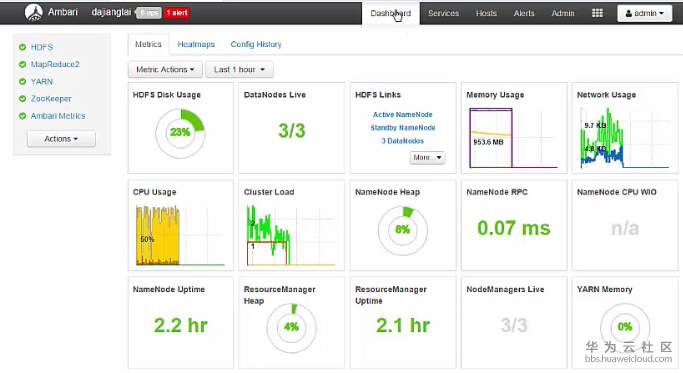Open the Config History tab
683x373 pixels.
click(256, 44)
